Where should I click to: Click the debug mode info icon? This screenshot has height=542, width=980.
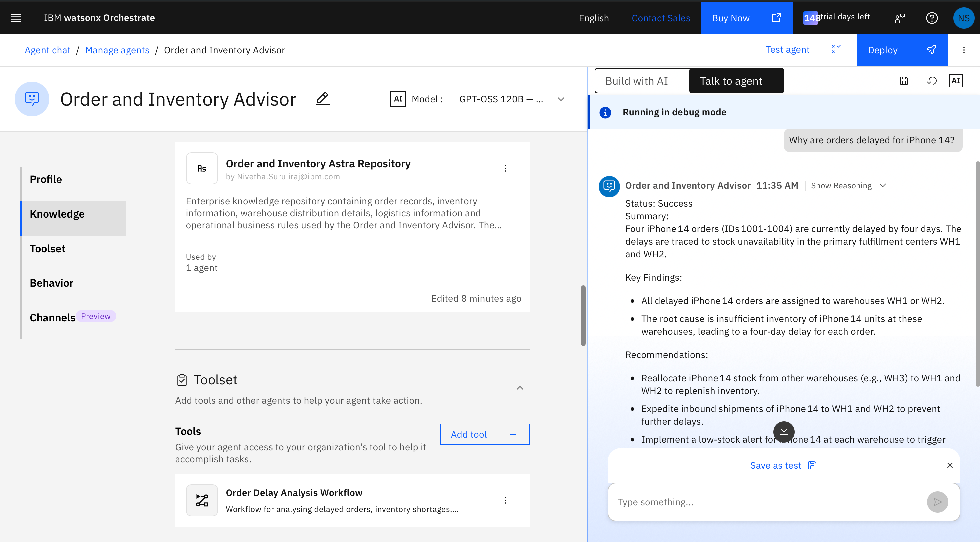tap(605, 112)
